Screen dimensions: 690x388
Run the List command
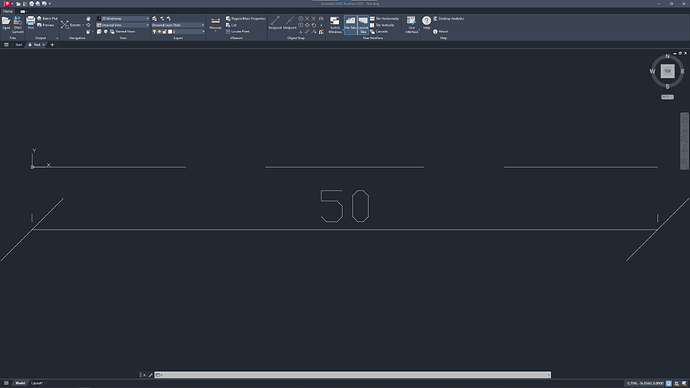click(x=231, y=25)
